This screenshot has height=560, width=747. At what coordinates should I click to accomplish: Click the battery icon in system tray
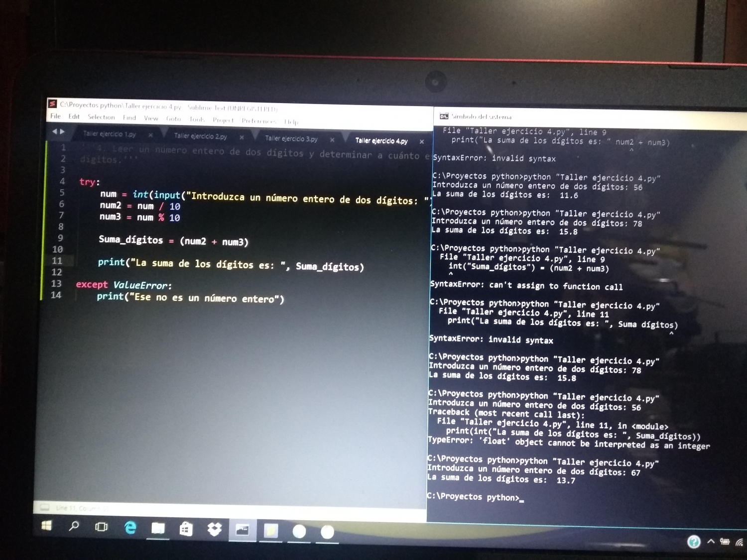(725, 542)
